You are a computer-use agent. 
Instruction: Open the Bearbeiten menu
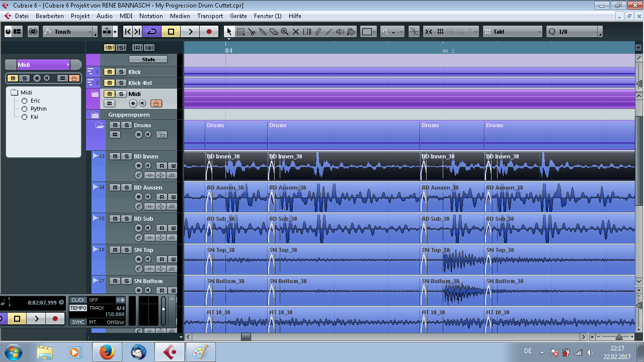pyautogui.click(x=50, y=16)
